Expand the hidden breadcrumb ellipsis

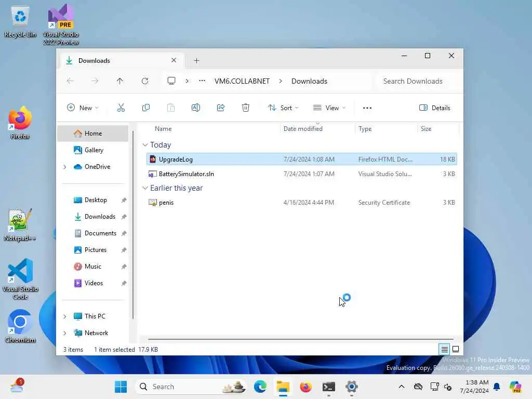202,81
